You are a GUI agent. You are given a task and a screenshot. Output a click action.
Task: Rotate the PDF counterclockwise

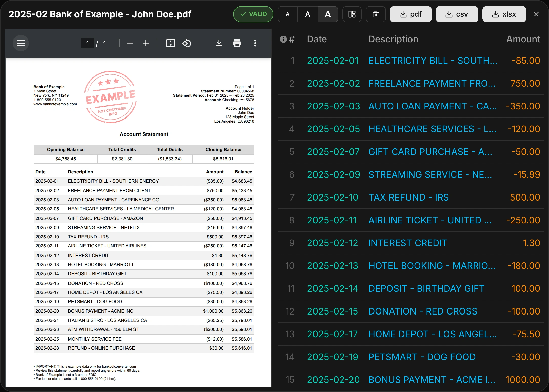[187, 43]
